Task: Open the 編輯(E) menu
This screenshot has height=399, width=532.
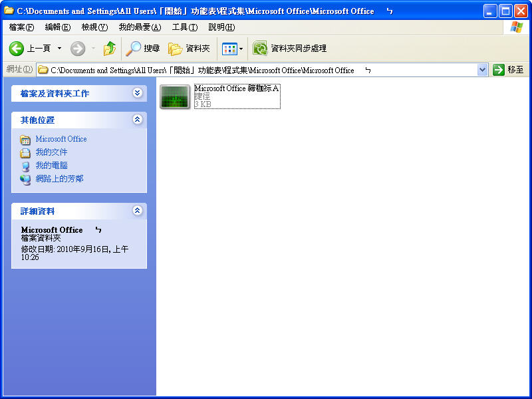Action: pos(58,27)
